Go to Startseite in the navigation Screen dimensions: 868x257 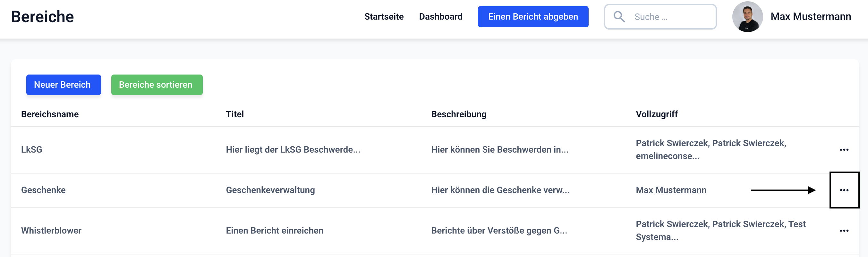pos(384,16)
